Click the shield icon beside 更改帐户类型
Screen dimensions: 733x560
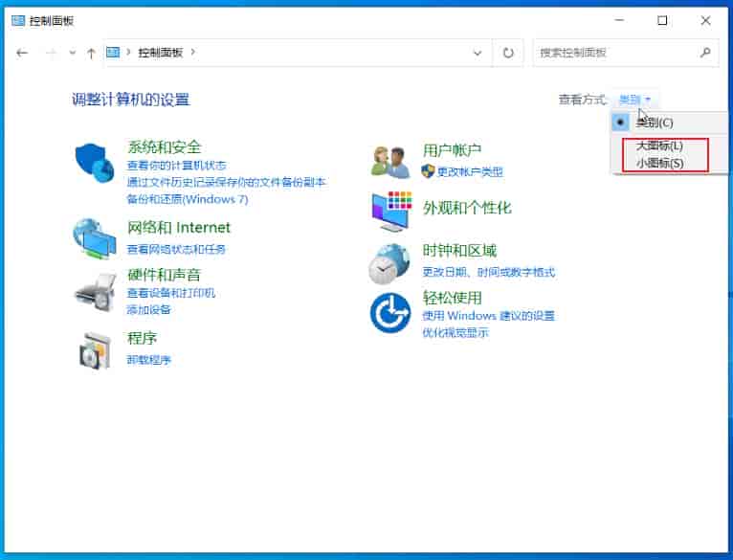tap(428, 171)
